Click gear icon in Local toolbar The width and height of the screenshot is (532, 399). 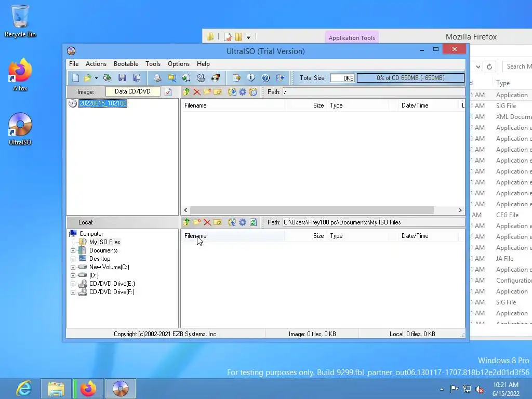[x=243, y=222]
